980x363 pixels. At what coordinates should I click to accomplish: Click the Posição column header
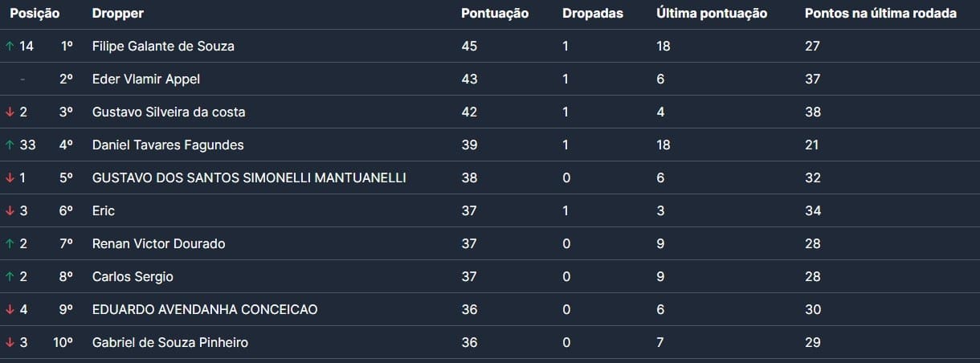point(35,14)
